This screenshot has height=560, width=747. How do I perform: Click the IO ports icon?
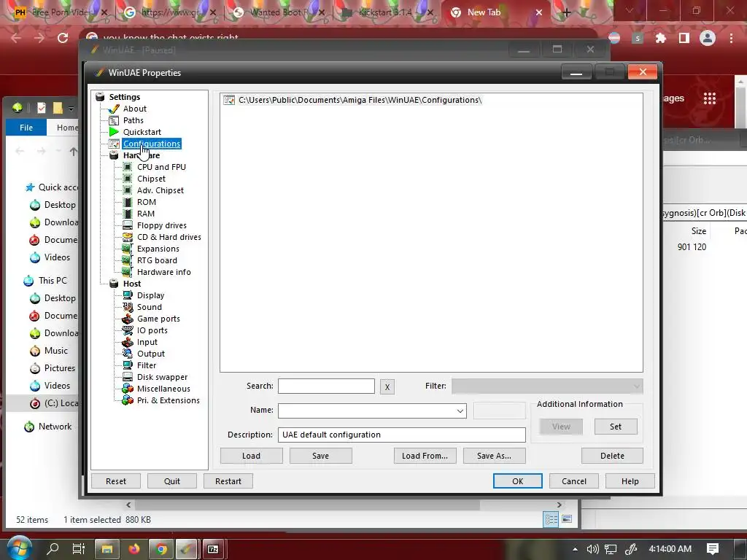tap(128, 330)
